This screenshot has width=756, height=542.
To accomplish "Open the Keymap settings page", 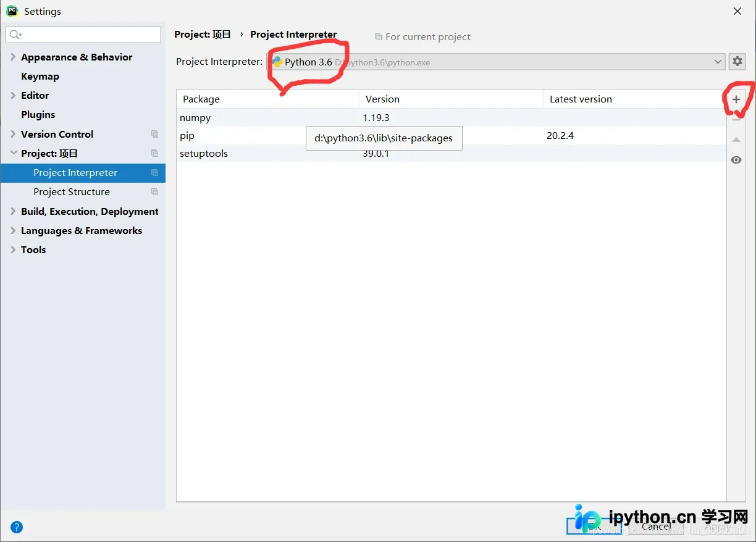I will point(40,77).
